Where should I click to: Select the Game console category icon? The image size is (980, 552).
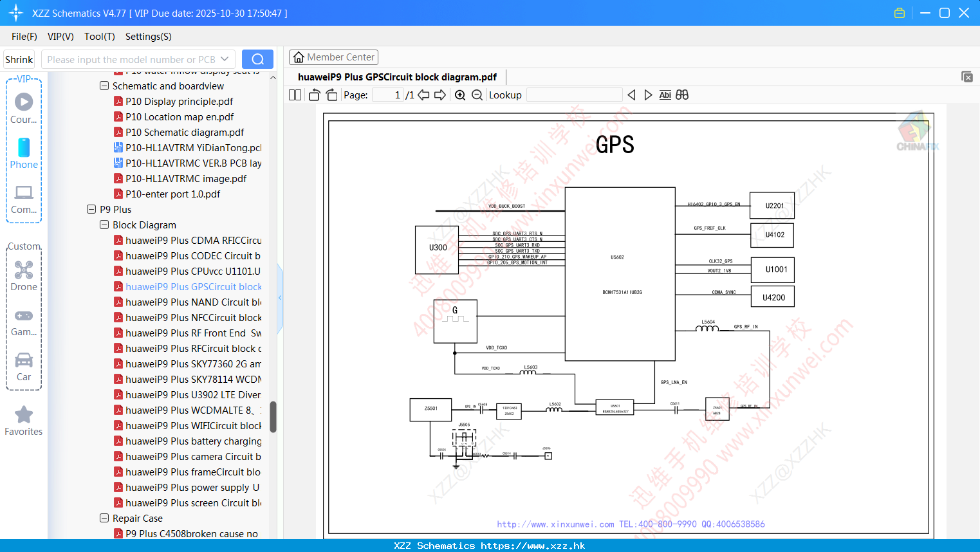(24, 322)
